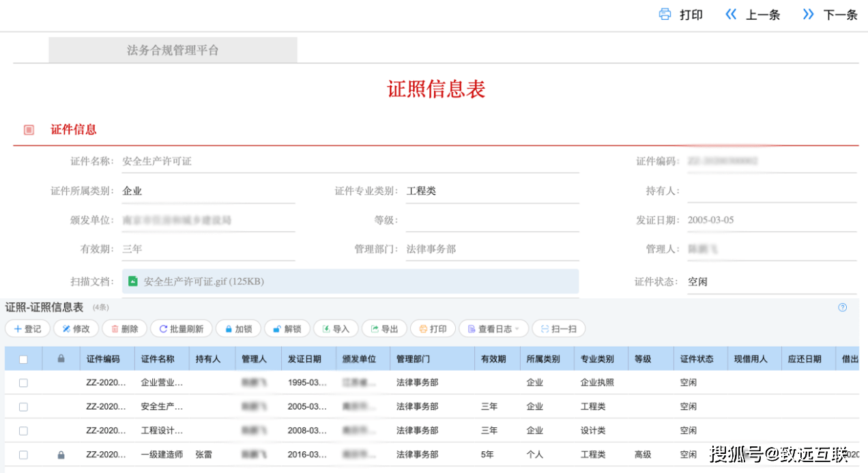Click the 发证日期 field showing 2005-03-05

[x=772, y=220]
